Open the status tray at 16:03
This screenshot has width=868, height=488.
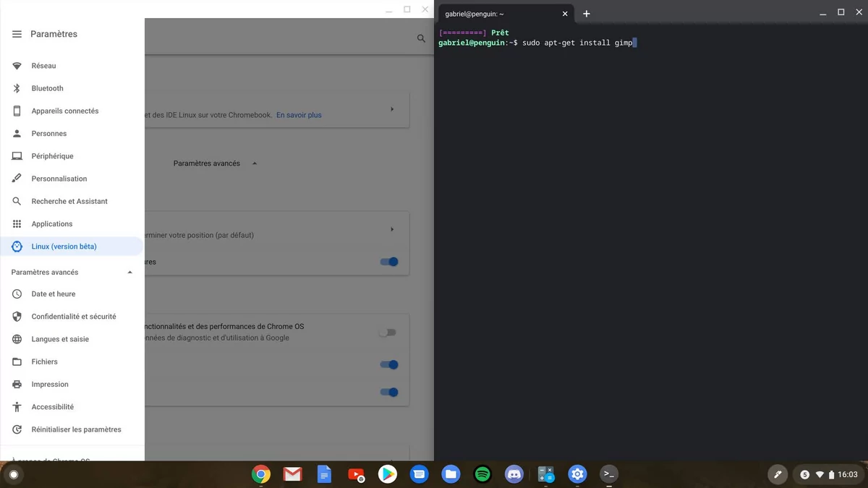pyautogui.click(x=828, y=475)
